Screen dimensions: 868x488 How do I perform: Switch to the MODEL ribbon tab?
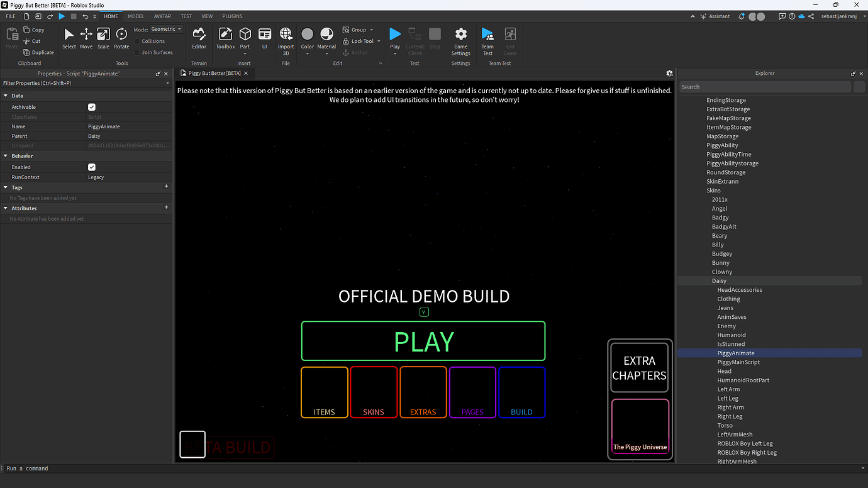pos(135,16)
